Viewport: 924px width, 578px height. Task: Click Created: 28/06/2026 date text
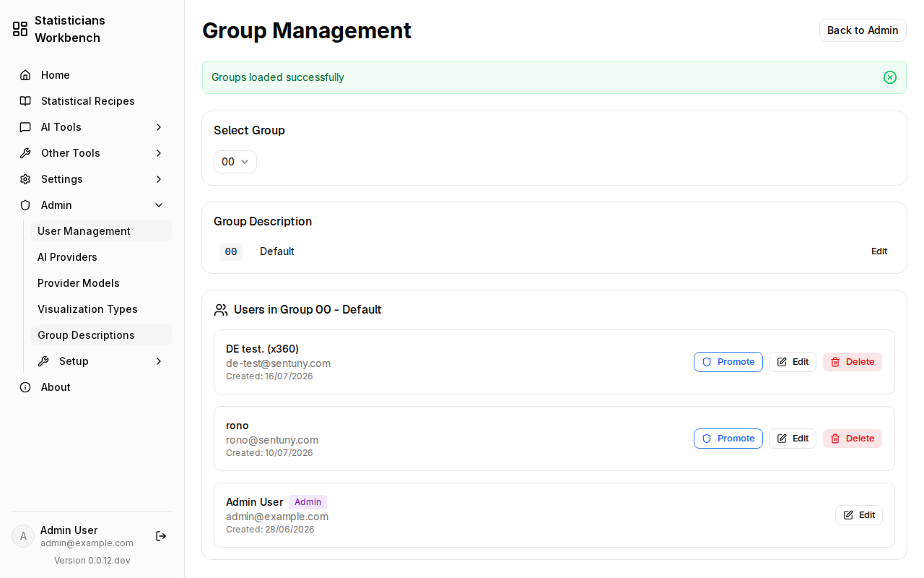tap(270, 530)
